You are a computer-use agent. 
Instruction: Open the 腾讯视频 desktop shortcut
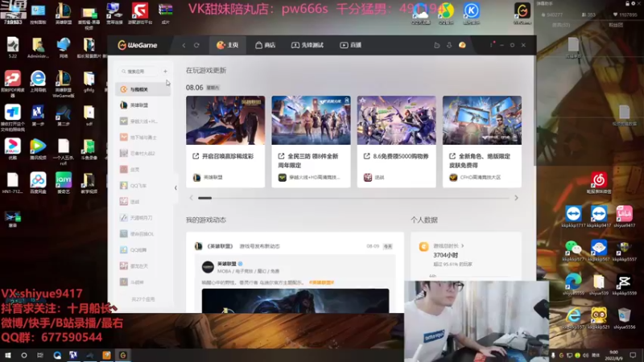coord(38,149)
